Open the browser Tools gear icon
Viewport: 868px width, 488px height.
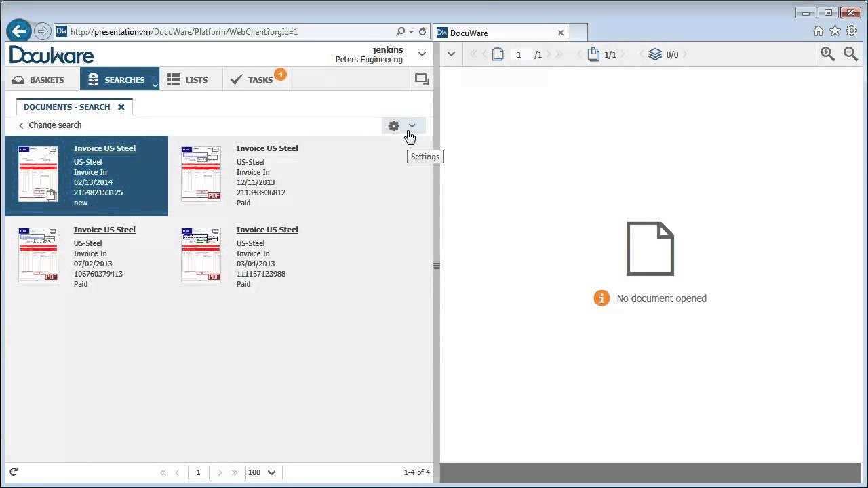click(x=851, y=31)
